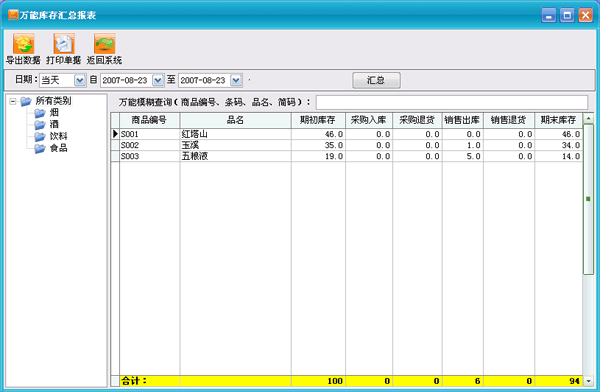
Task: Click the 35.0 opening stock of S002
Action: pos(318,145)
